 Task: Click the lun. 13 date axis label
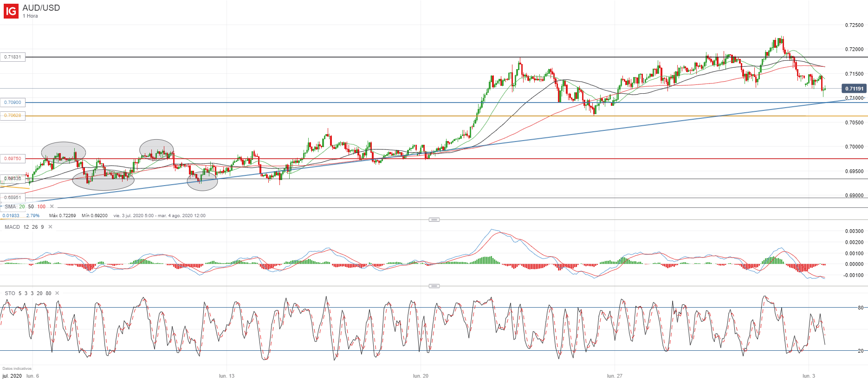pos(227,376)
